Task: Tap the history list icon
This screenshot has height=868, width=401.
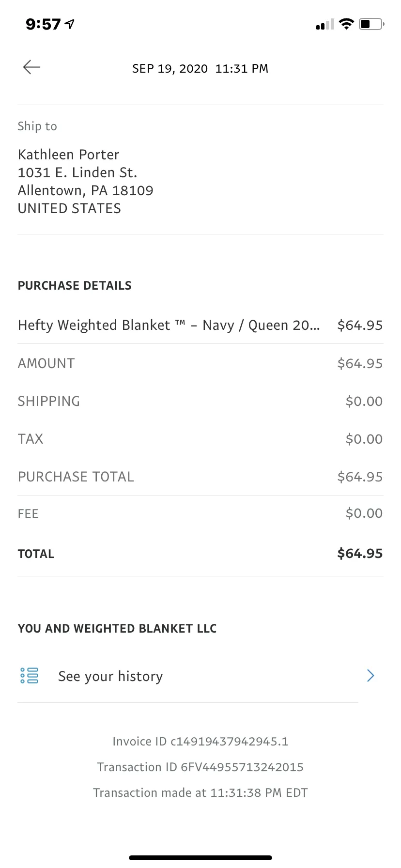Action: tap(30, 675)
